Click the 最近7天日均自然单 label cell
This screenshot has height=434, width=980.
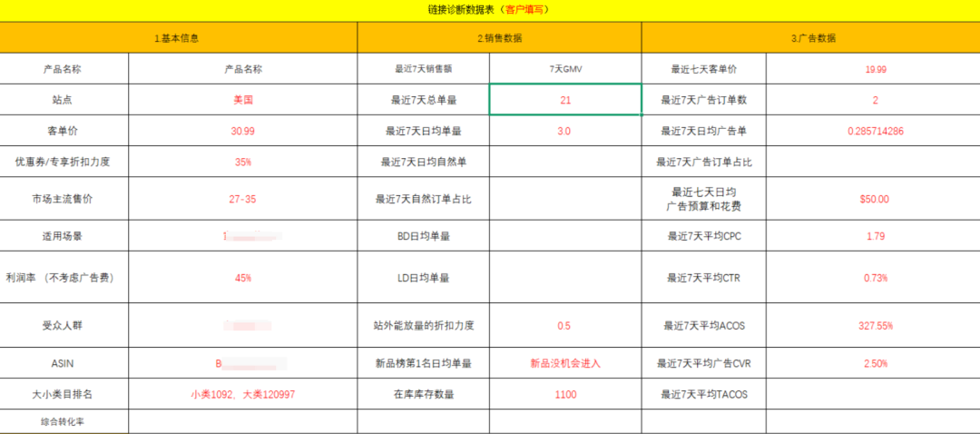point(423,162)
